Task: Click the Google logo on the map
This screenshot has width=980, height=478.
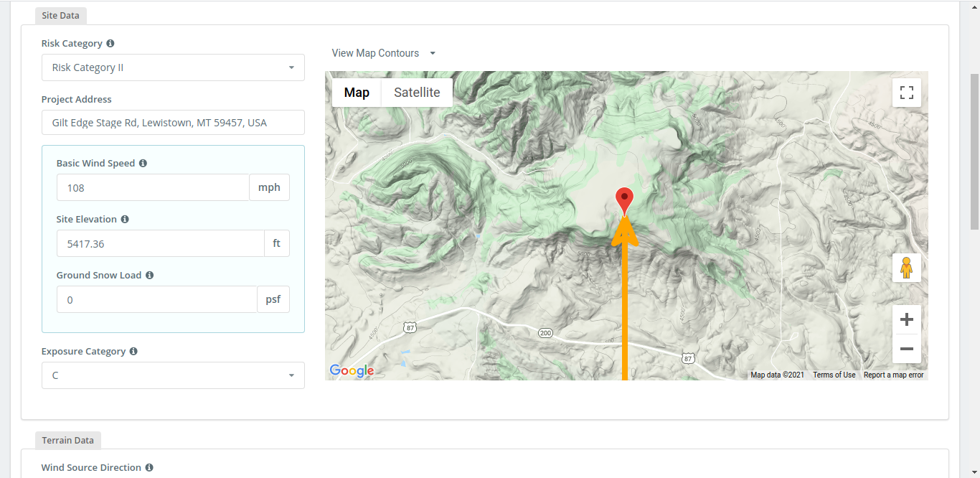Action: 351,370
